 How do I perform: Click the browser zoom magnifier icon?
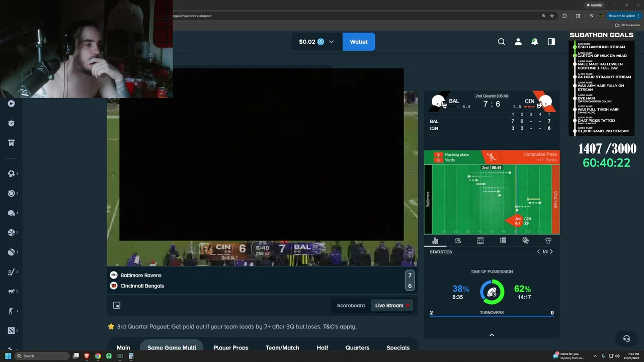[x=543, y=16]
